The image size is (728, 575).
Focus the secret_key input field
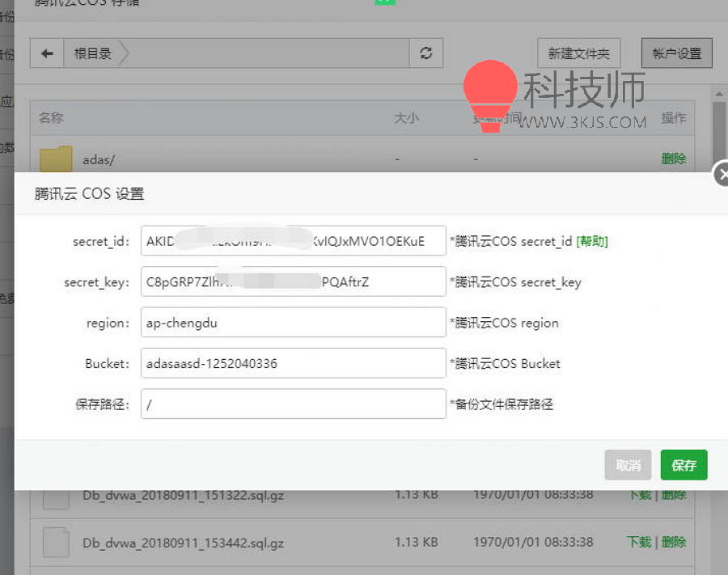pos(294,281)
